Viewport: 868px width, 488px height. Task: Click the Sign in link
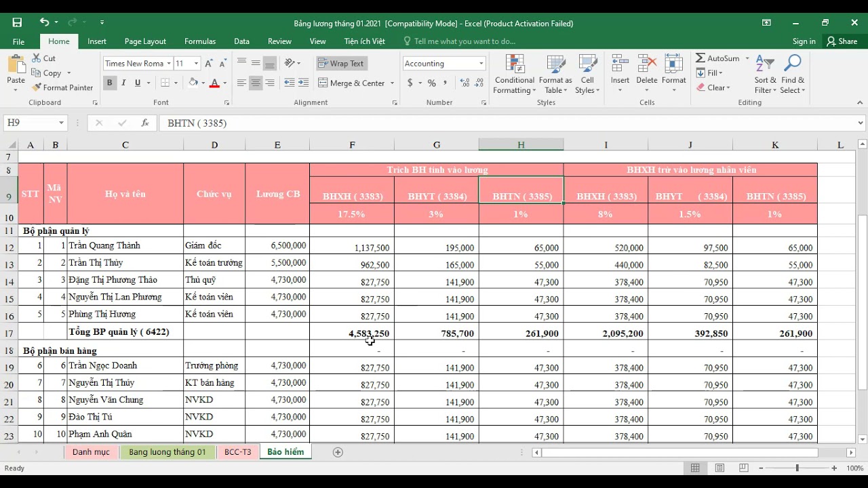pyautogui.click(x=804, y=41)
